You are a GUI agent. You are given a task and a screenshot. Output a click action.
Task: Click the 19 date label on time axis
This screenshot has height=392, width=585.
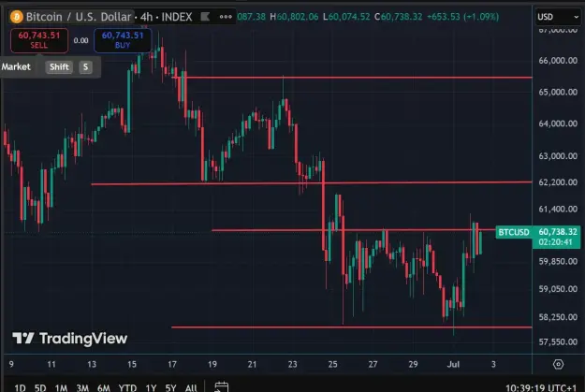point(212,364)
